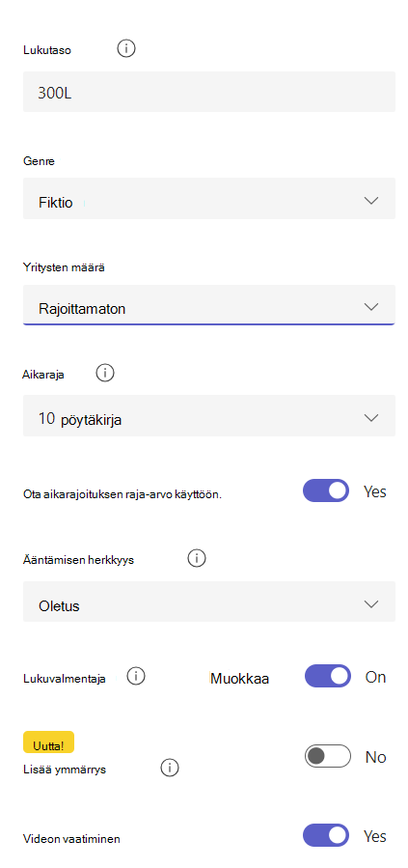Open the Aikaraja dropdown with 10 pöytäkirja
Image resolution: width=408 pixels, height=868 pixels.
209,416
